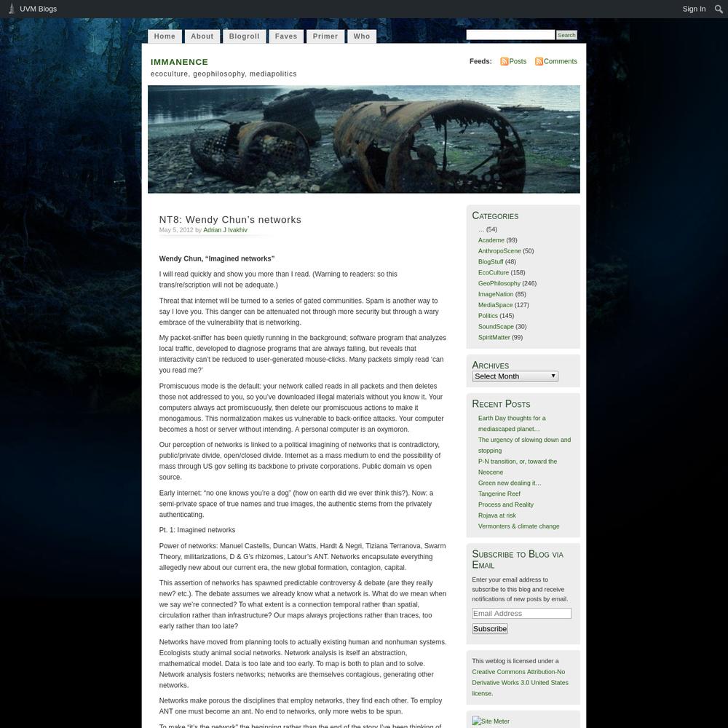This screenshot has height=728, width=728.
Task: Switch to the Faves tab
Action: (286, 36)
